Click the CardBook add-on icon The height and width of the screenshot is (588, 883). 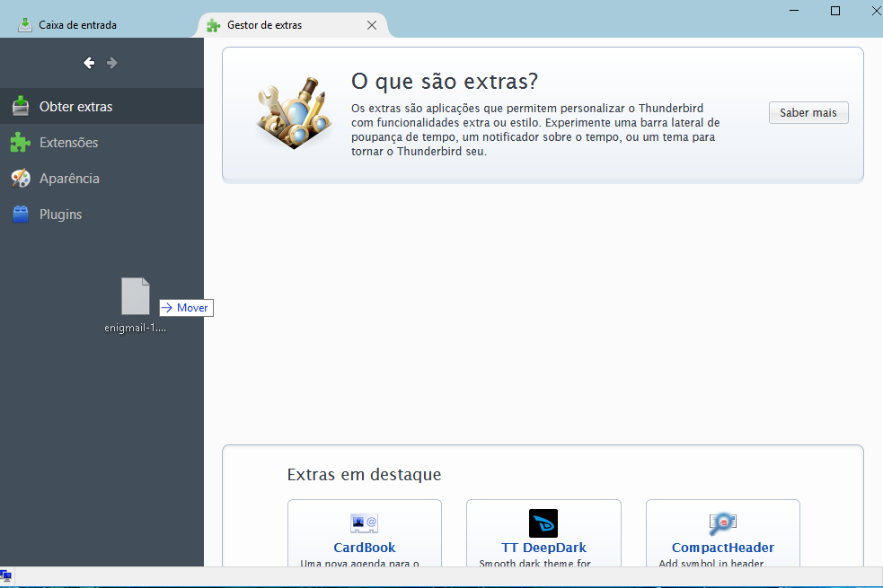click(x=365, y=523)
